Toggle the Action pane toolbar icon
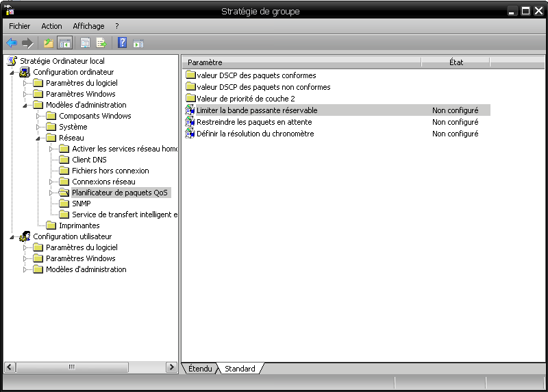Image resolution: width=548 pixels, height=392 pixels. (138, 43)
